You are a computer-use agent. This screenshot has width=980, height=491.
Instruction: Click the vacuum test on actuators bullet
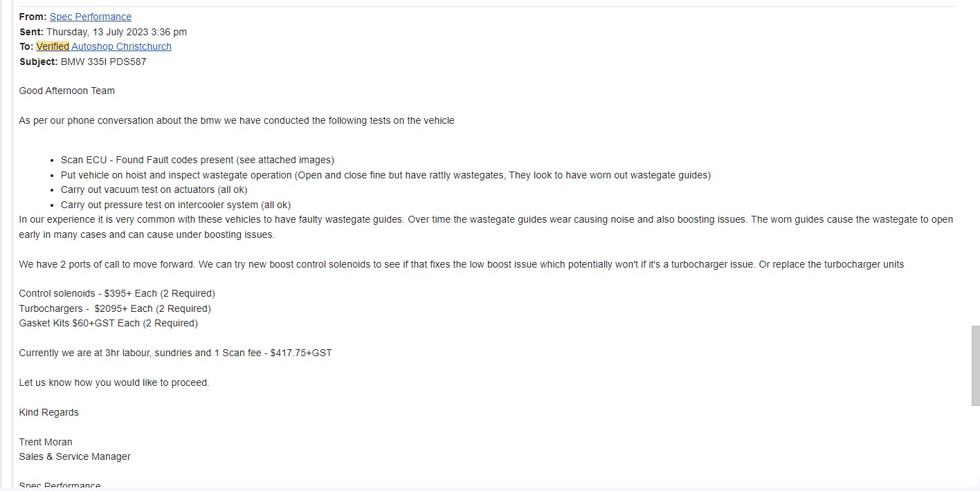154,189
